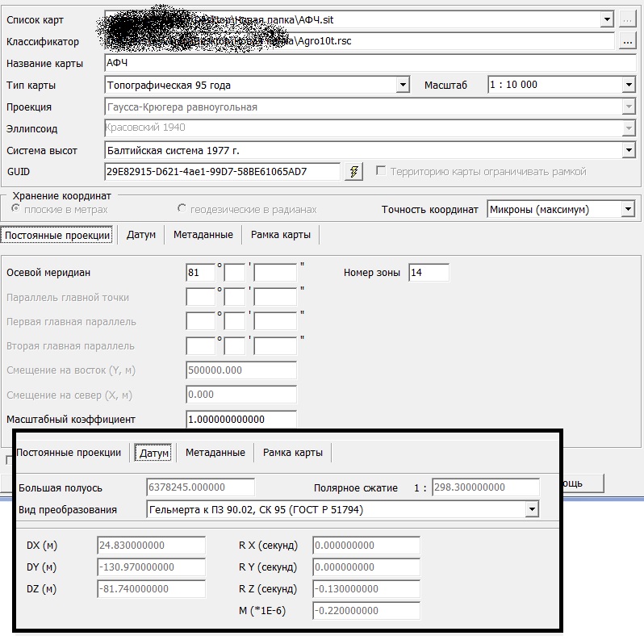This screenshot has width=644, height=644.
Task: Toggle Территорию карты ограничивать рамкой checkbox
Action: click(381, 170)
